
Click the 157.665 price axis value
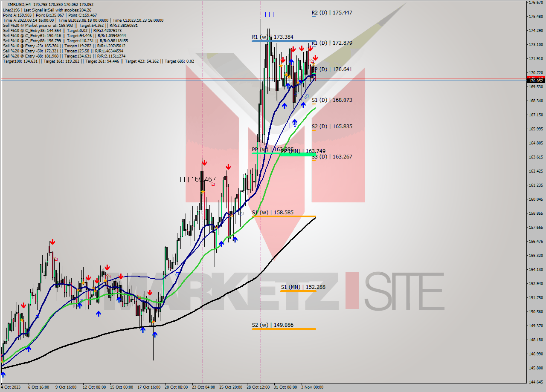click(x=536, y=228)
